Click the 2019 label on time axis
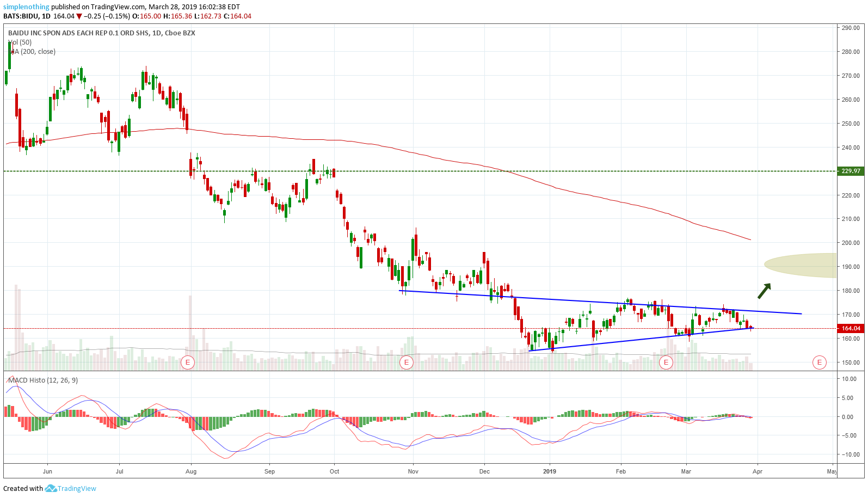This screenshot has width=868, height=498. point(550,471)
